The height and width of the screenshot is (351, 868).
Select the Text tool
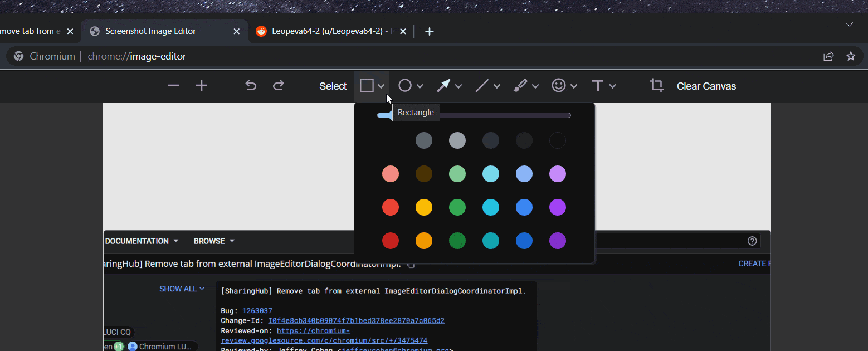tap(597, 86)
